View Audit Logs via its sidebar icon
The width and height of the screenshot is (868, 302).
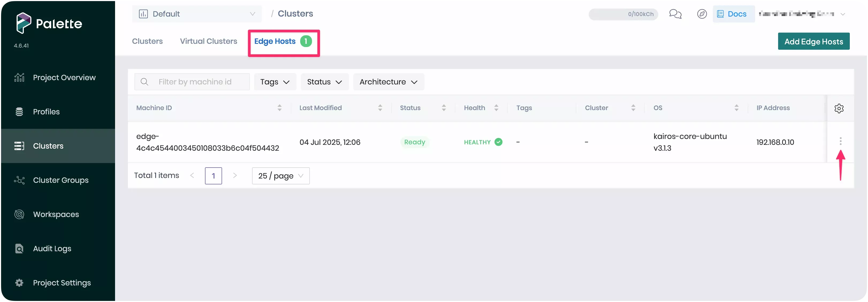tap(19, 249)
